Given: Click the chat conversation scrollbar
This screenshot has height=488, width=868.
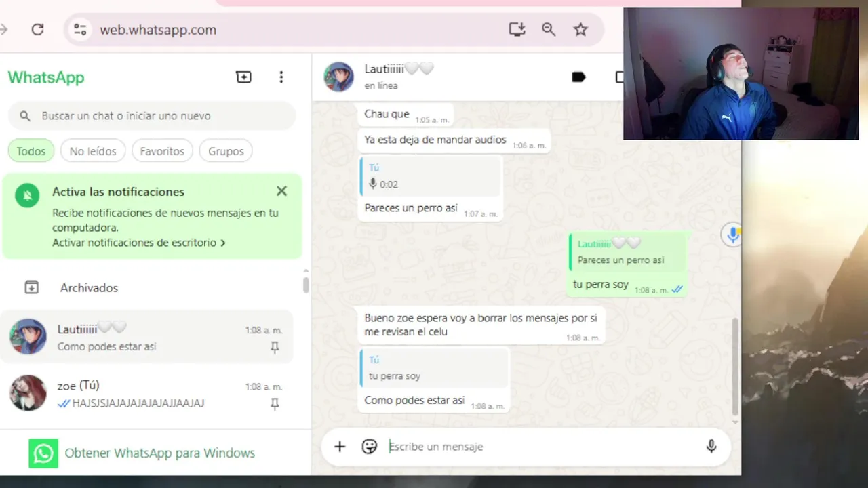Looking at the screenshot, I should pyautogui.click(x=735, y=366).
